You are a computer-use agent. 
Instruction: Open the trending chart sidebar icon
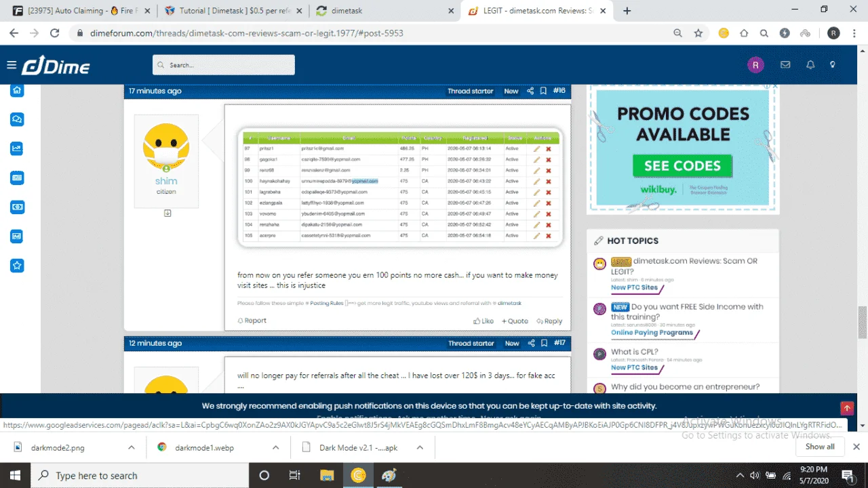(18, 148)
